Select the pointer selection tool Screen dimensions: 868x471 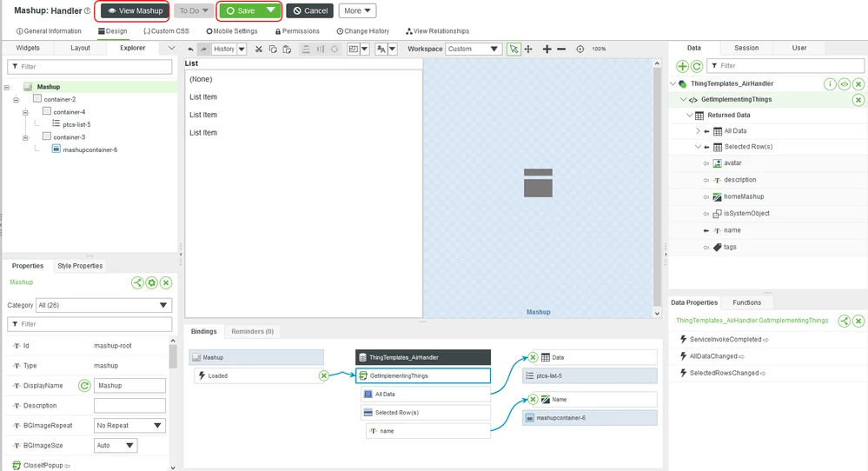click(514, 49)
